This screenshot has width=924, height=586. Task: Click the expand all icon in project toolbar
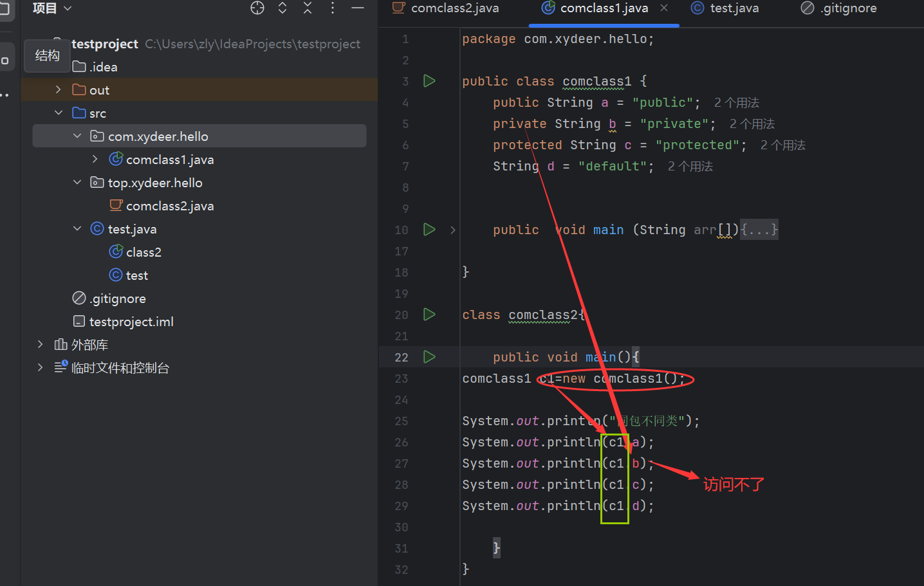coord(282,8)
